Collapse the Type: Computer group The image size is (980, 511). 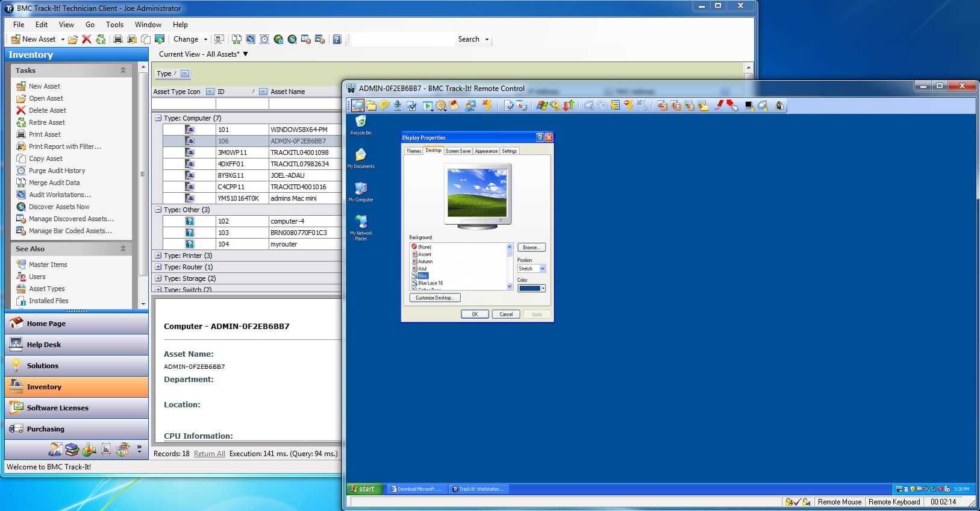click(x=158, y=118)
